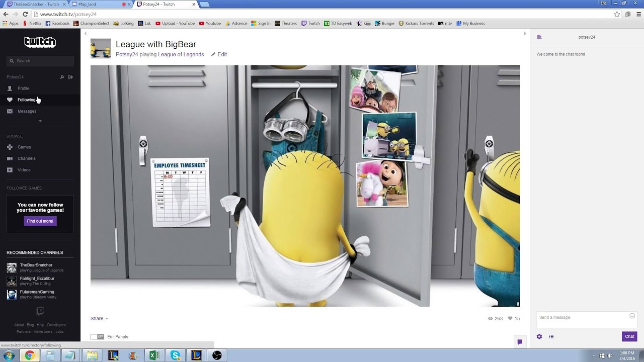
Task: Click the eye viewer count icon
Action: click(491, 318)
